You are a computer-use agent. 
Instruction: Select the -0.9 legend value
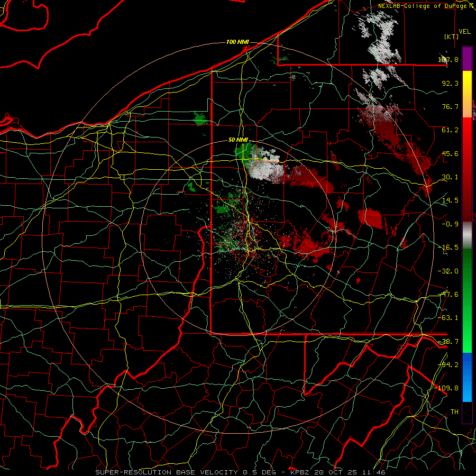(x=450, y=224)
